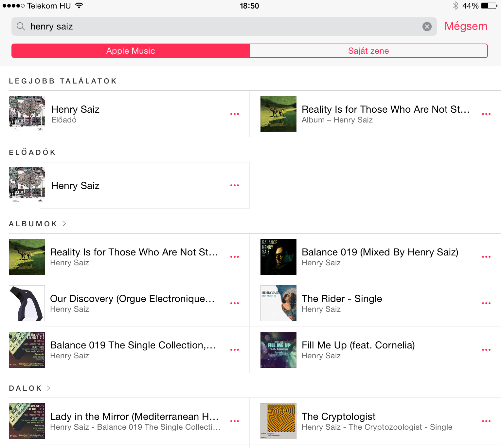Screen dimensions: 501x448
Task: Select 'The Cryptologist' song title
Action: tap(339, 417)
